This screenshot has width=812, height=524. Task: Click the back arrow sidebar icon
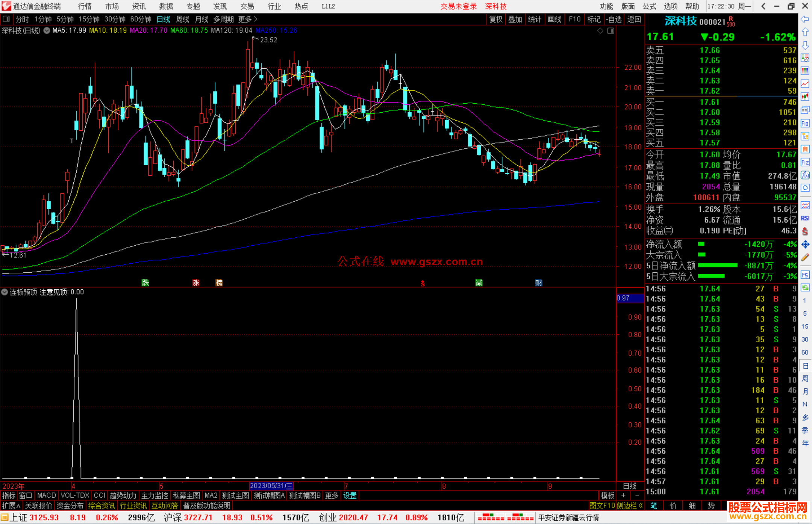[805, 19]
